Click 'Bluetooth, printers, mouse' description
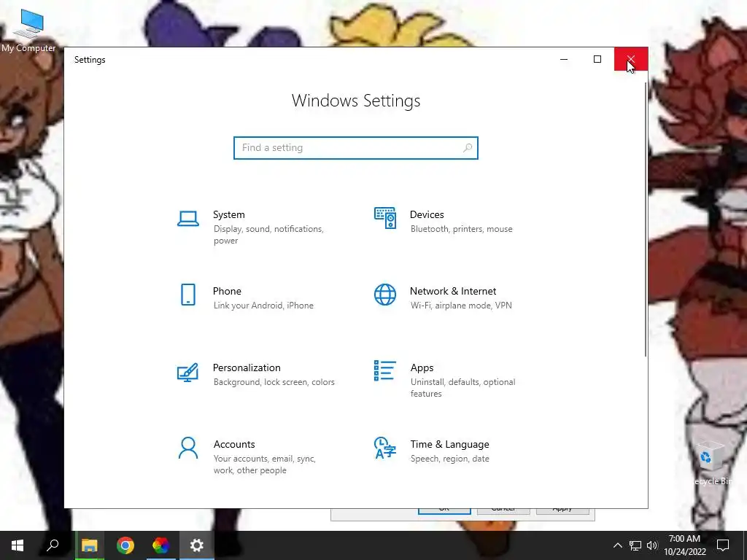Viewport: 747px width, 560px height. [462, 229]
